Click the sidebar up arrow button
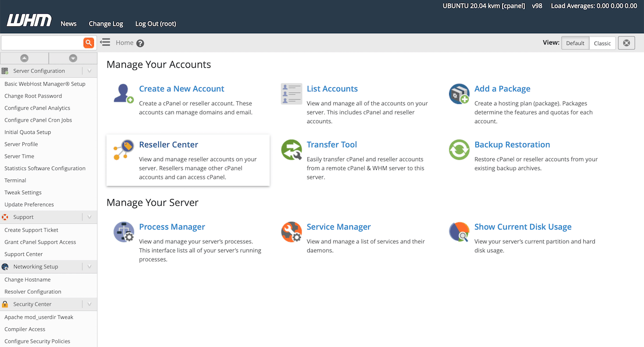 pyautogui.click(x=24, y=58)
